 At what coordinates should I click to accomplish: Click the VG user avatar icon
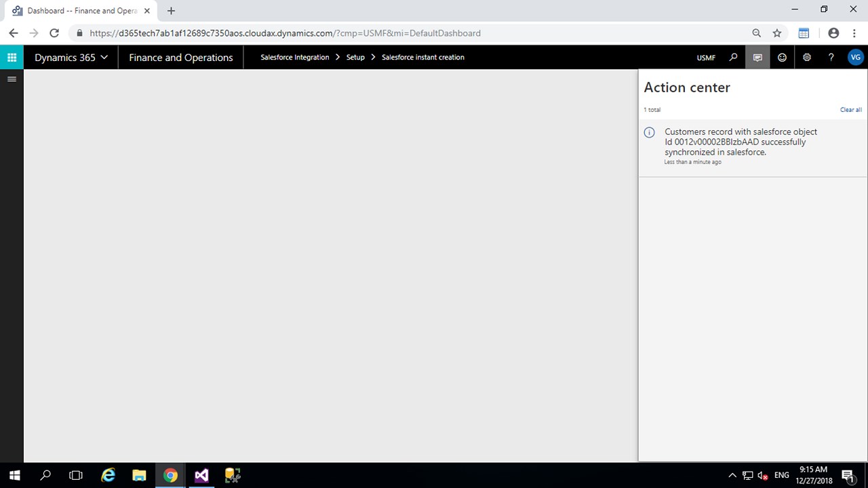855,57
